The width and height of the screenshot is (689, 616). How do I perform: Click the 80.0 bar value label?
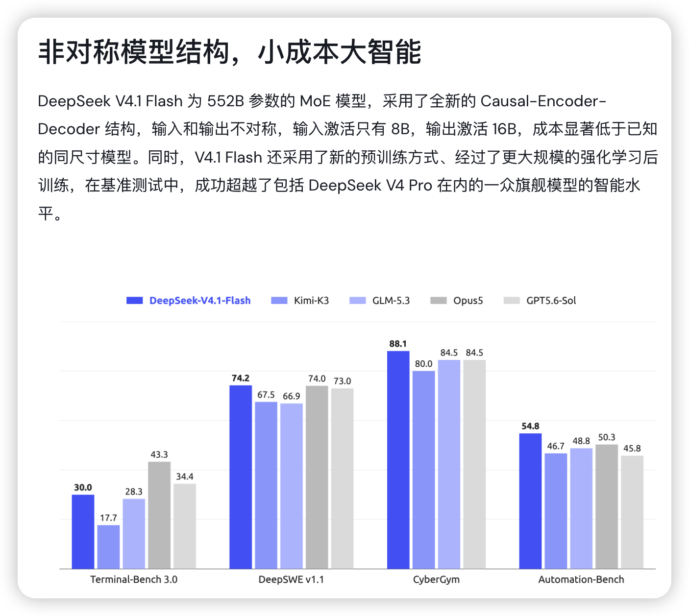click(x=424, y=364)
